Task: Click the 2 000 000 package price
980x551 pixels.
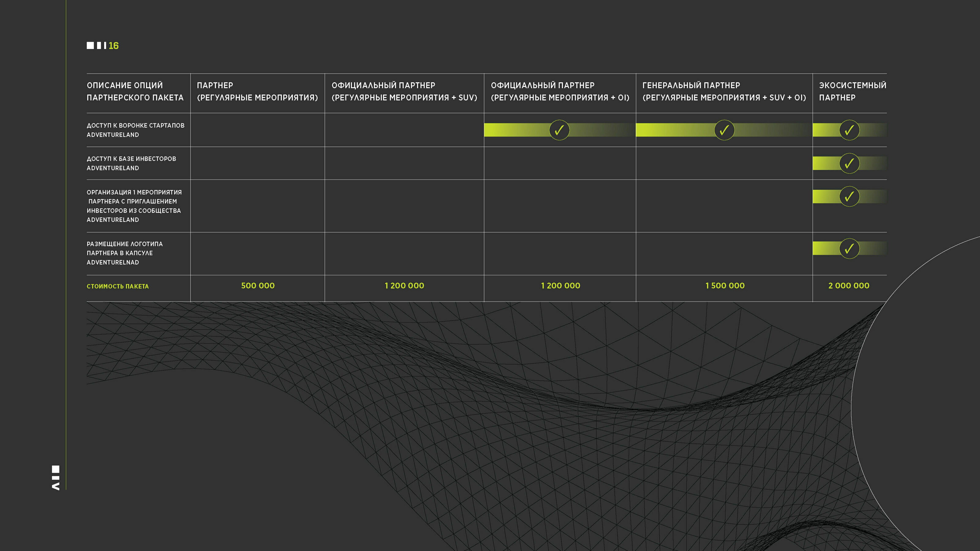Action: pos(849,286)
